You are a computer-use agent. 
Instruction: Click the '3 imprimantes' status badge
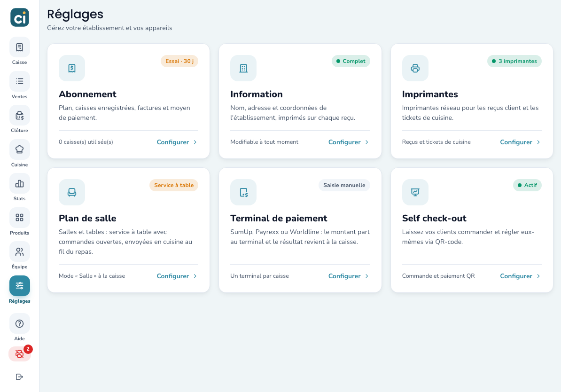(x=514, y=61)
